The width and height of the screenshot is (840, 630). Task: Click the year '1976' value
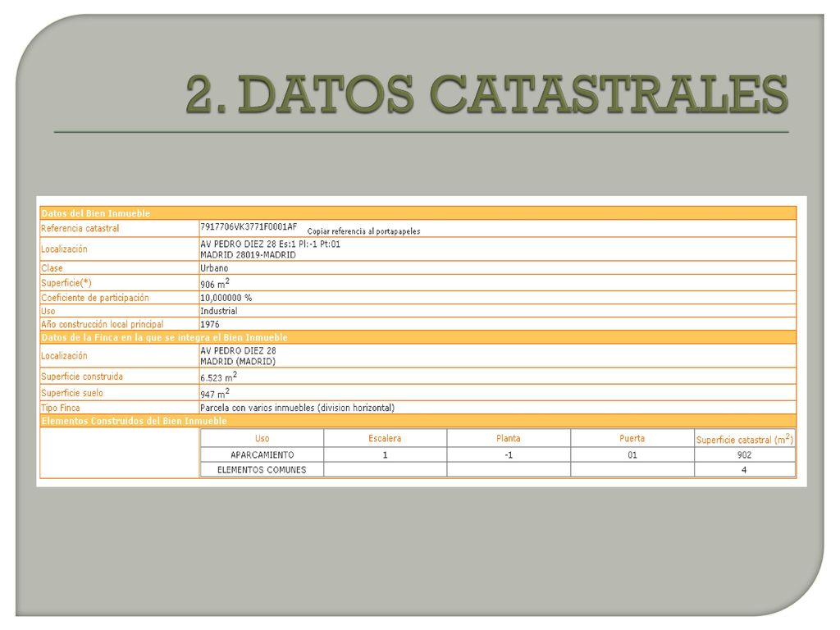tap(209, 324)
